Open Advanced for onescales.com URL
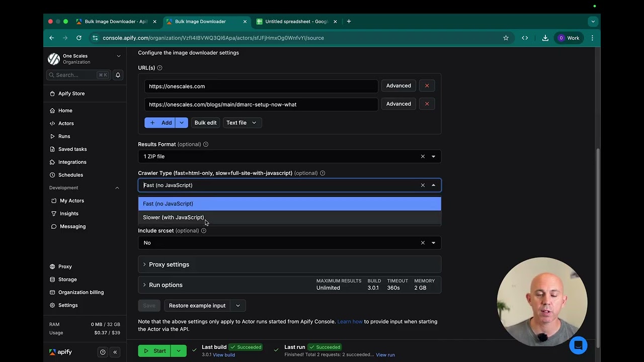Viewport: 644px width, 362px height. click(398, 86)
